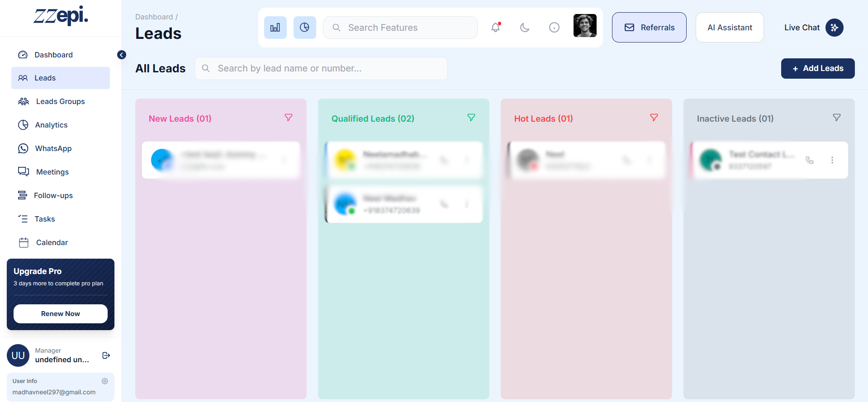
Task: Click the logout icon beside Manager
Action: (106, 355)
